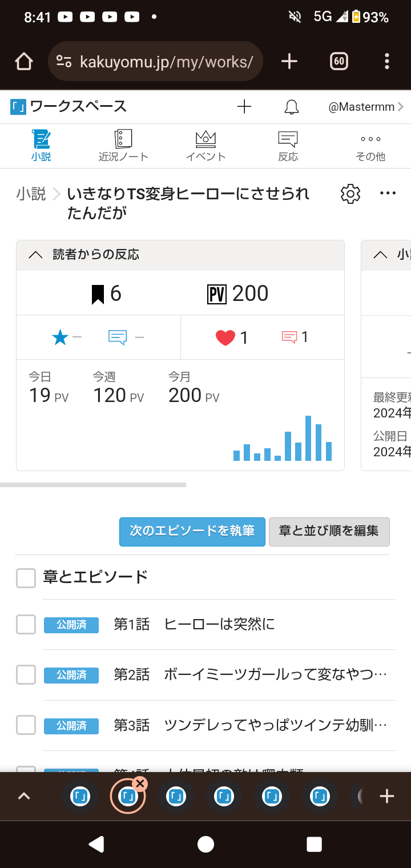Go to the 反応 tab
The width and height of the screenshot is (411, 868).
click(x=288, y=146)
